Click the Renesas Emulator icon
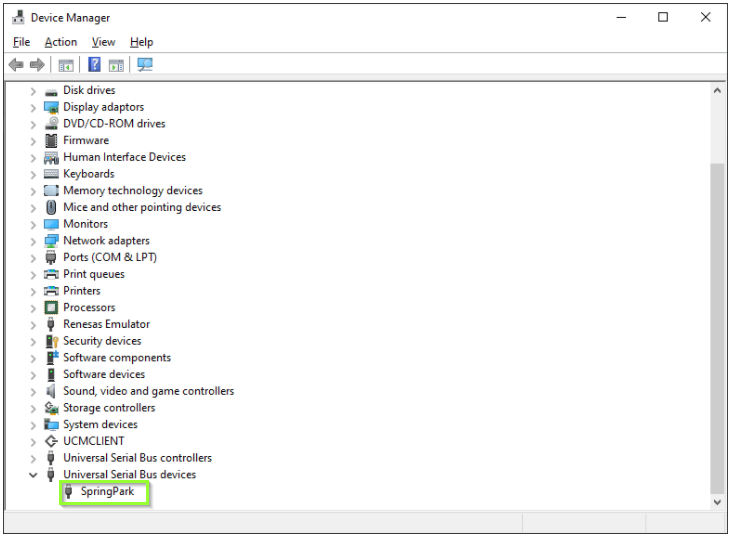The height and width of the screenshot is (537, 731). point(51,324)
